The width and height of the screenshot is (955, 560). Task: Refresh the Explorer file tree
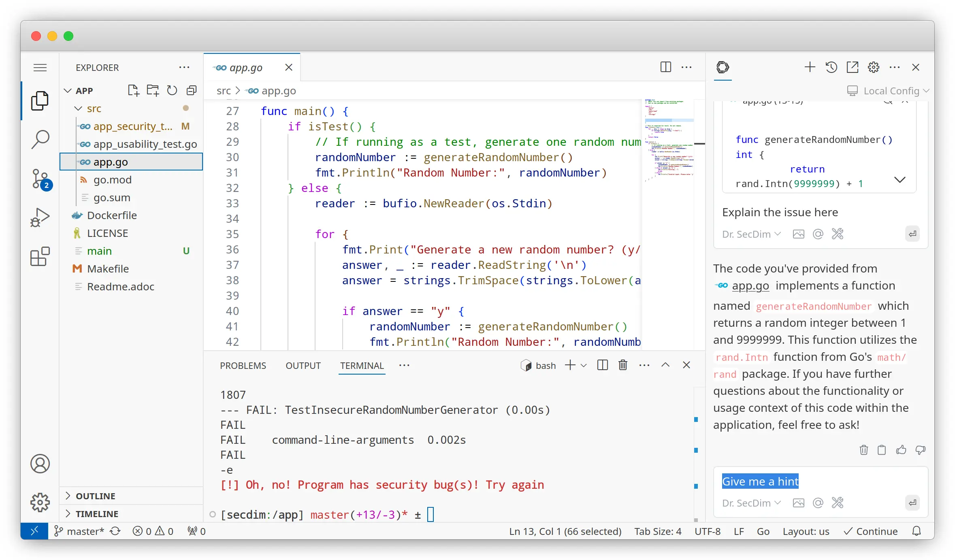pos(172,90)
